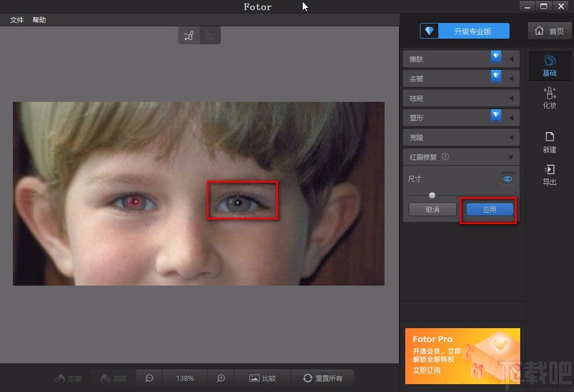Click the 左旋 rotate left icon
This screenshot has height=392, width=574.
[x=67, y=378]
